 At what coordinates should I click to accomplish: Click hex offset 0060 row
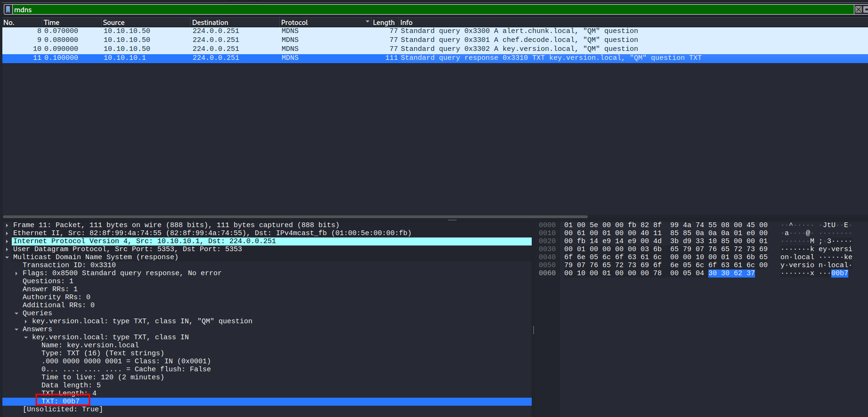coord(547,273)
